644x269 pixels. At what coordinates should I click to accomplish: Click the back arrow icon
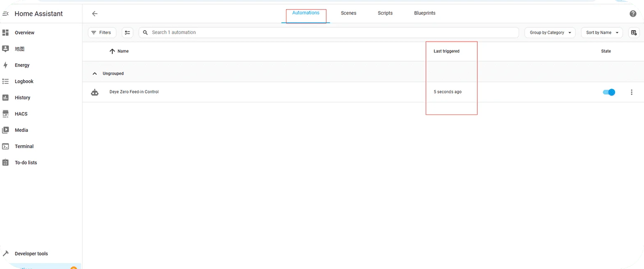pos(95,14)
